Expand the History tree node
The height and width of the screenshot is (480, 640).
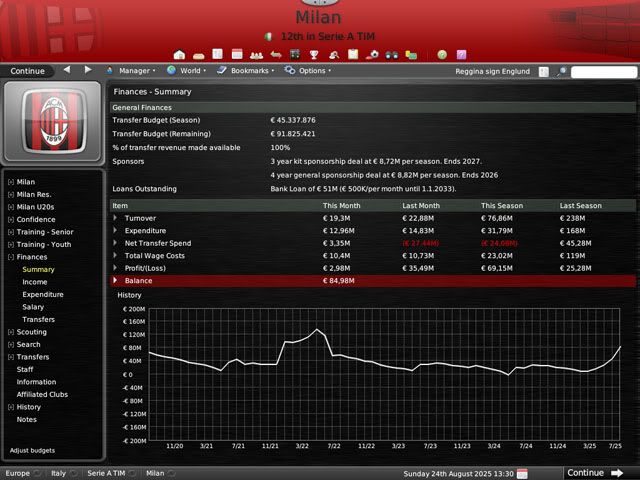click(11, 407)
